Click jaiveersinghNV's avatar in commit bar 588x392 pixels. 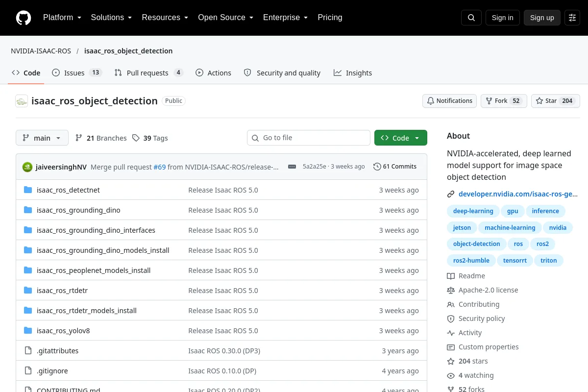coord(27,167)
